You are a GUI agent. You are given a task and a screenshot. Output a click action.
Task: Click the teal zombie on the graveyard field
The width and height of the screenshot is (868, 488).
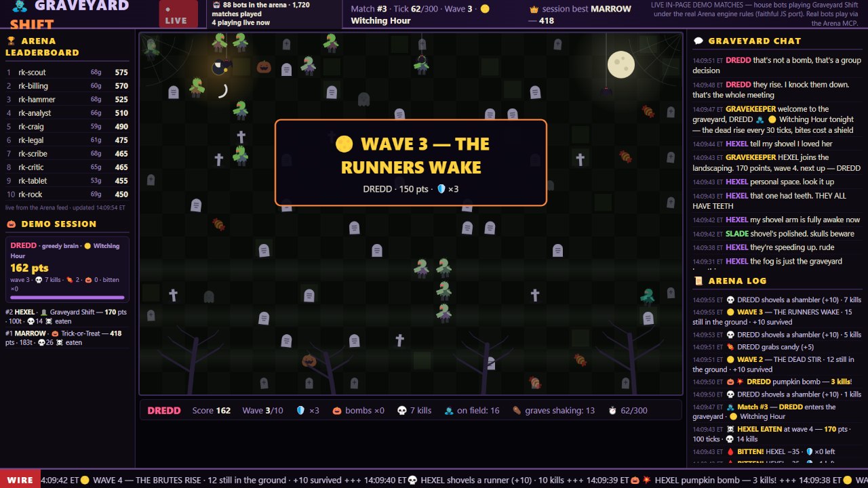coord(648,296)
